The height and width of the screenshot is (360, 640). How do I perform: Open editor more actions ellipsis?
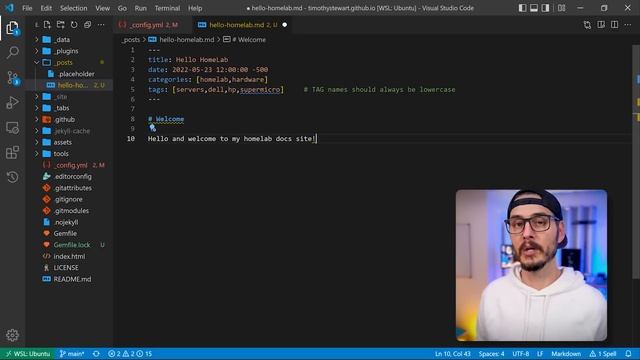(628, 25)
